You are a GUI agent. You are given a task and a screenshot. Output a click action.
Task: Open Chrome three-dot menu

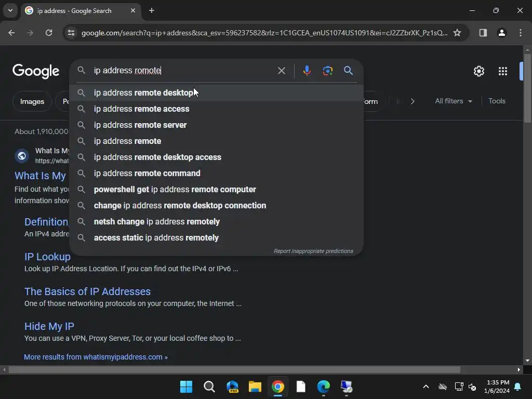point(520,33)
